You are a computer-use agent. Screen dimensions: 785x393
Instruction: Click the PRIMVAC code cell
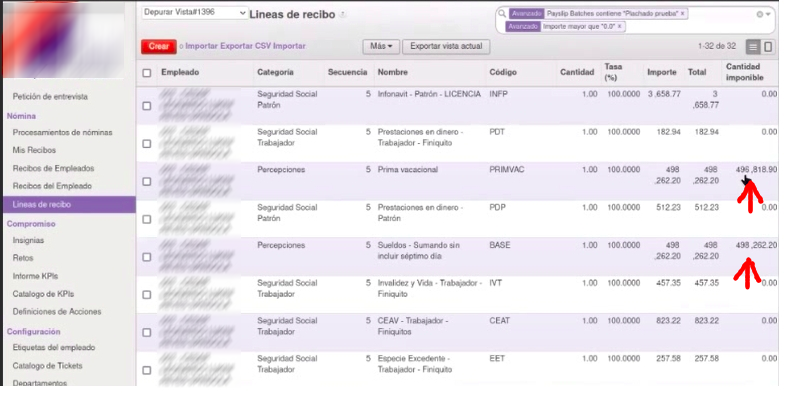point(507,170)
